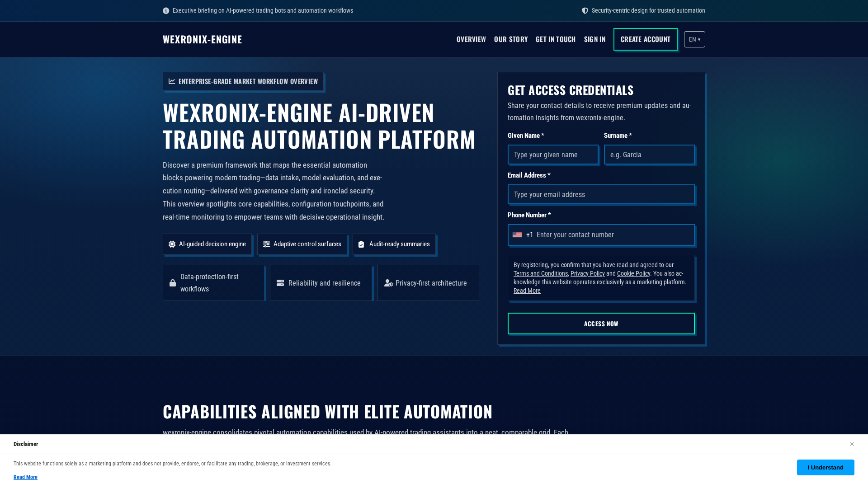This screenshot has height=488, width=868.
Task: Click the Reliability and resilience card
Action: click(321, 283)
